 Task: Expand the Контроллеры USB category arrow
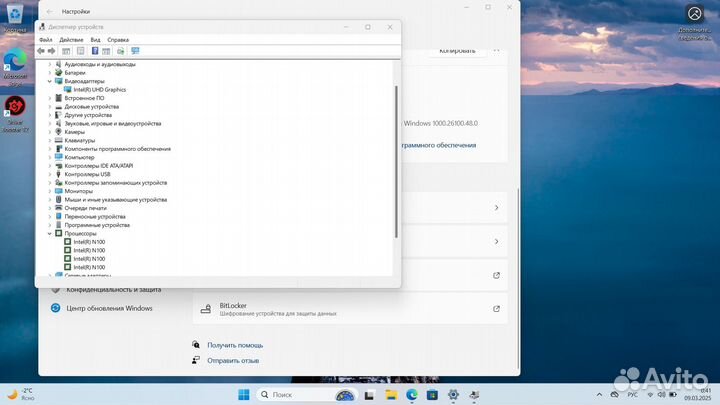50,174
